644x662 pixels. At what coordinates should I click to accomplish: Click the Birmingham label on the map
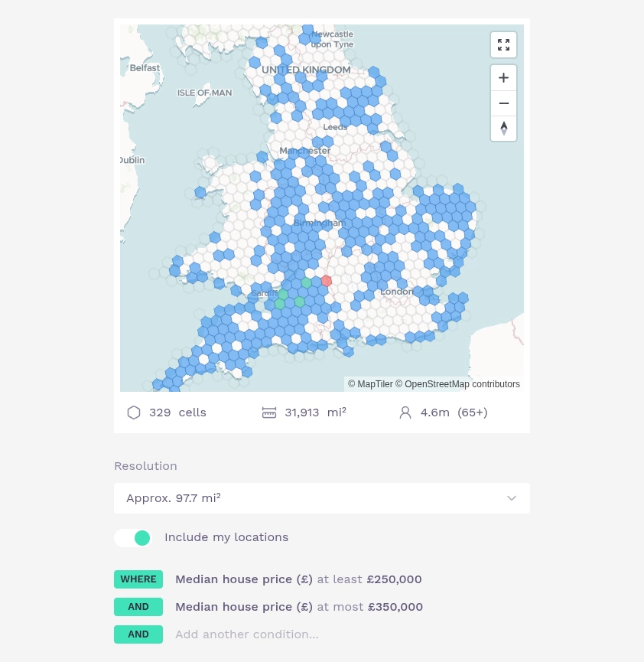(x=320, y=223)
